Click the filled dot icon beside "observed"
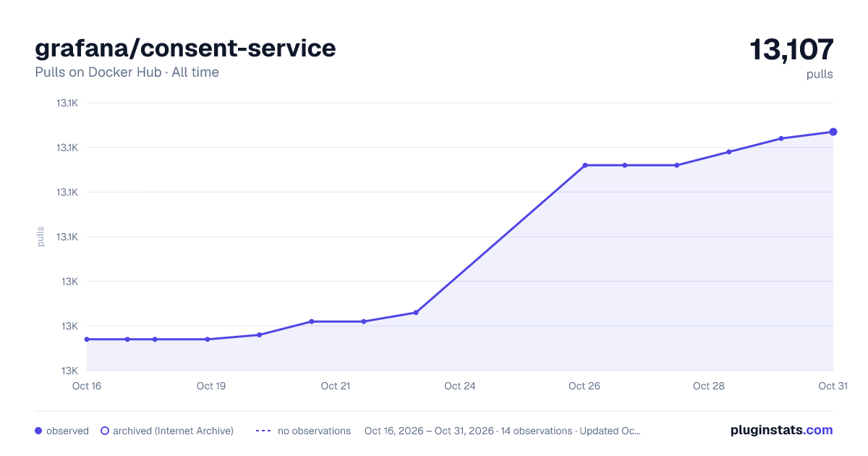 (x=38, y=431)
